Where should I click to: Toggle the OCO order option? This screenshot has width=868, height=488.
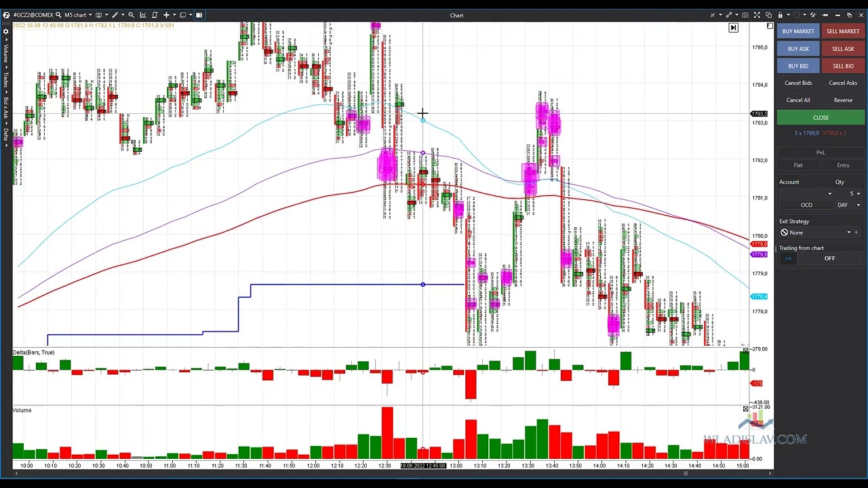pos(806,205)
